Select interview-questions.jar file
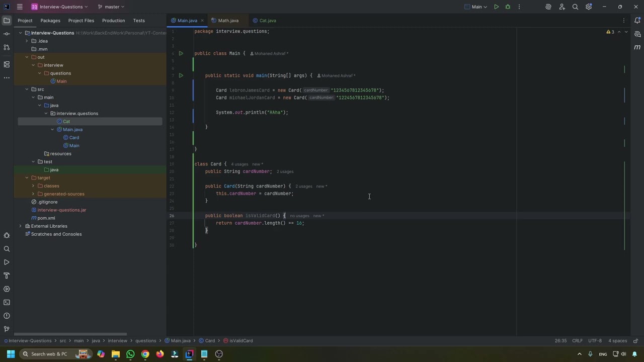The image size is (644, 362). coord(58,210)
